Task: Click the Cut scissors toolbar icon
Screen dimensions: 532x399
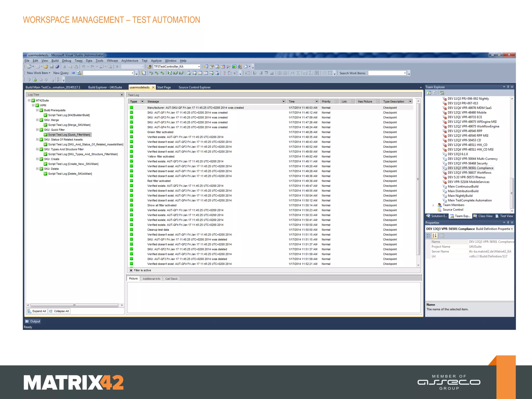Action: pyautogui.click(x=65, y=67)
